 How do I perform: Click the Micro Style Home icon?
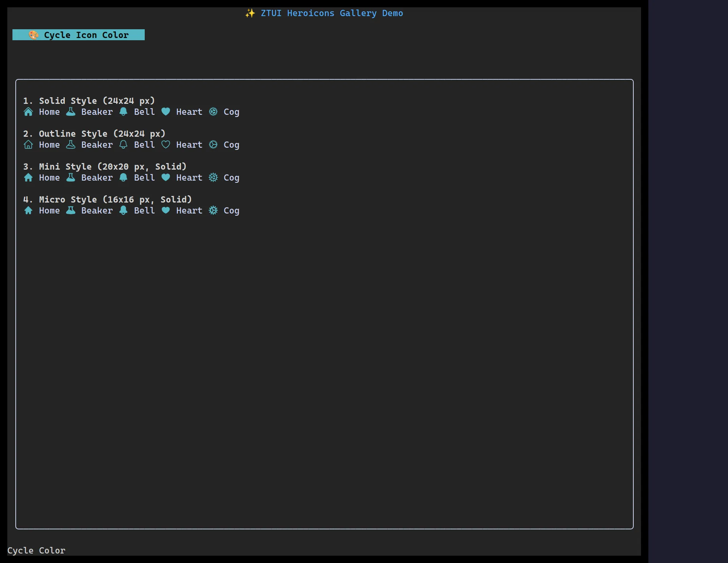point(29,210)
